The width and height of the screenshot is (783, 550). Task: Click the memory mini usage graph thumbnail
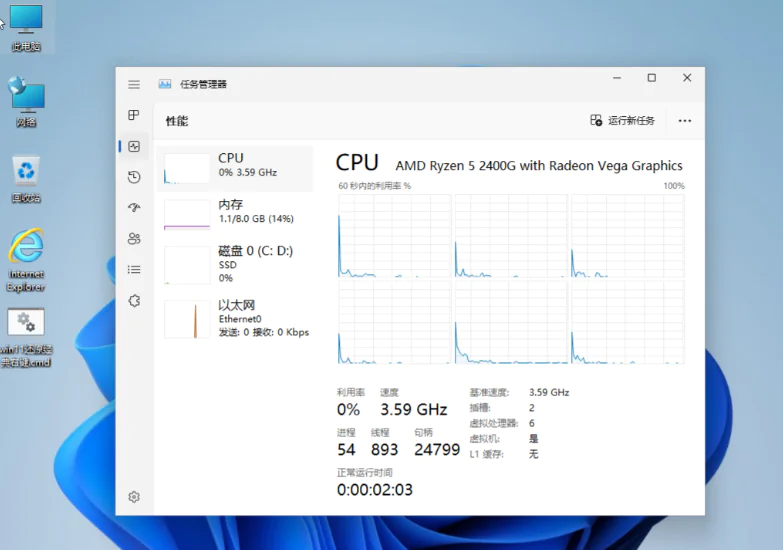tap(187, 215)
